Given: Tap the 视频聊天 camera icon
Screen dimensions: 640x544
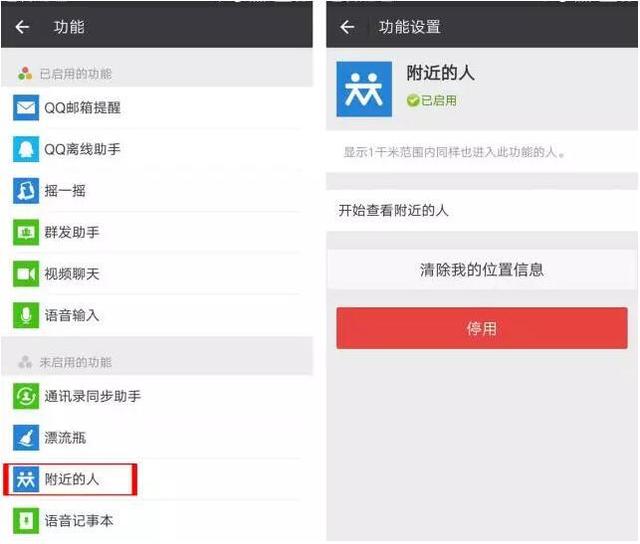Looking at the screenshot, I should 26,274.
